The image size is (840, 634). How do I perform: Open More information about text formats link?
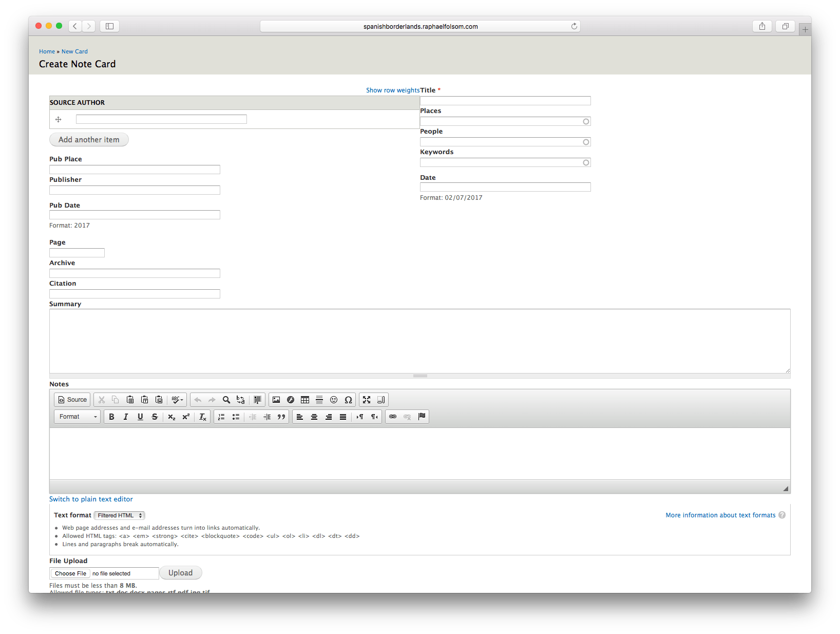point(720,515)
